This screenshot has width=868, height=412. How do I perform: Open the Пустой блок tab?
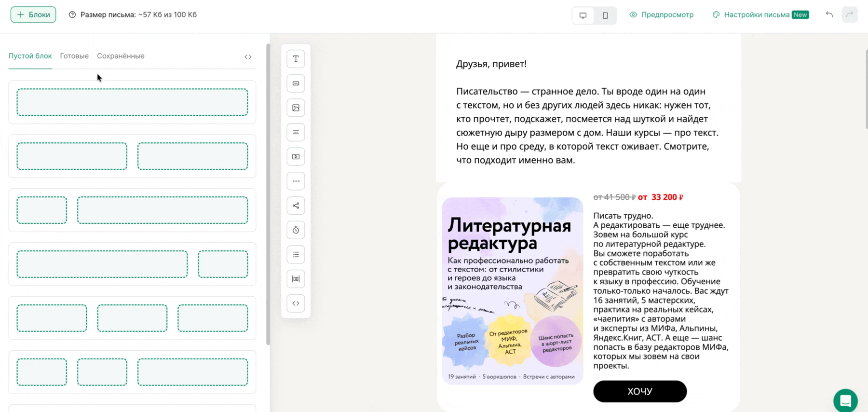pyautogui.click(x=30, y=56)
